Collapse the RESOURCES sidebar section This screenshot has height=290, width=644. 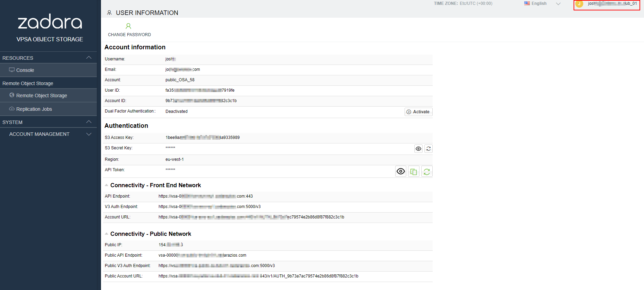[89, 58]
